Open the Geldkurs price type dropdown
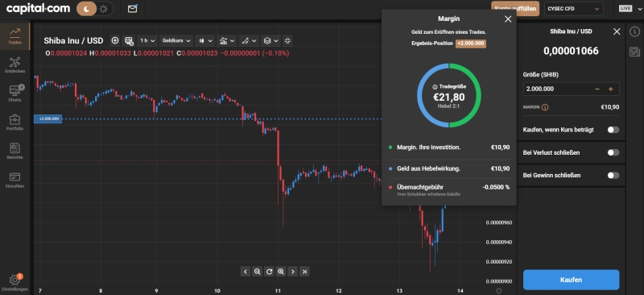Screen dimensions: 644x295 176,40
